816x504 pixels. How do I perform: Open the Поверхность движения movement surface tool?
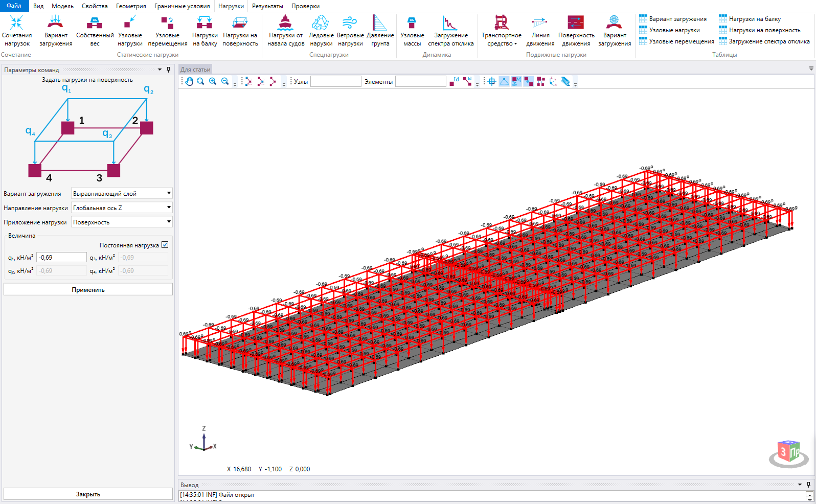click(576, 31)
